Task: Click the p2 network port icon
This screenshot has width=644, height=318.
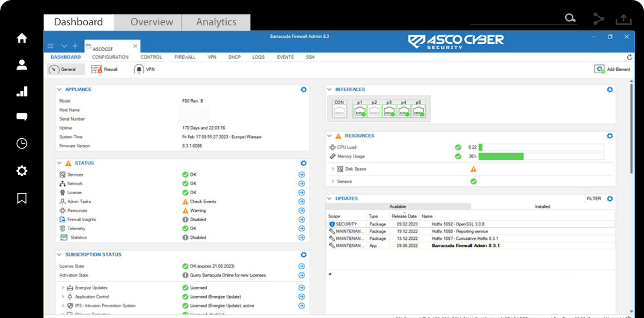Action: 374,111
